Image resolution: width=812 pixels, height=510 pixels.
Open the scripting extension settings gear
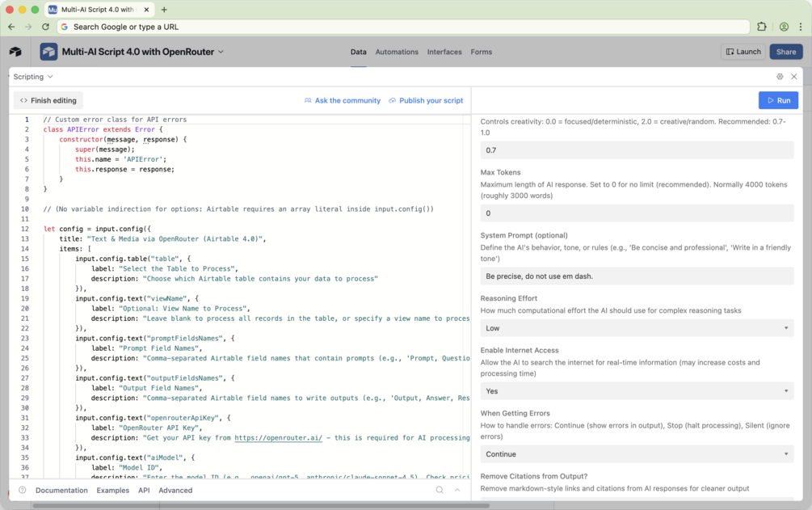point(780,77)
